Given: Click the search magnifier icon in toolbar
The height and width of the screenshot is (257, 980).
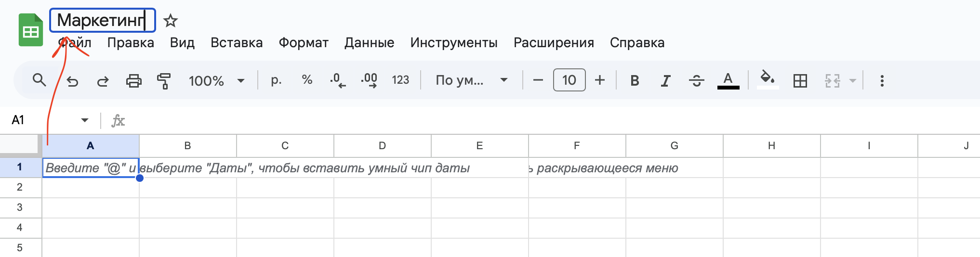Looking at the screenshot, I should point(39,80).
